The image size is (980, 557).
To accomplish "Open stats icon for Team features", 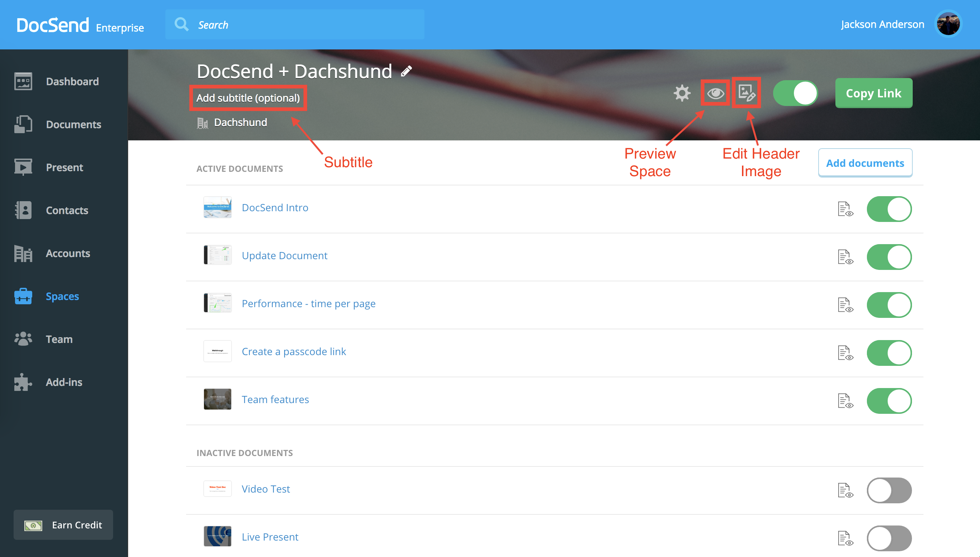I will pos(845,401).
